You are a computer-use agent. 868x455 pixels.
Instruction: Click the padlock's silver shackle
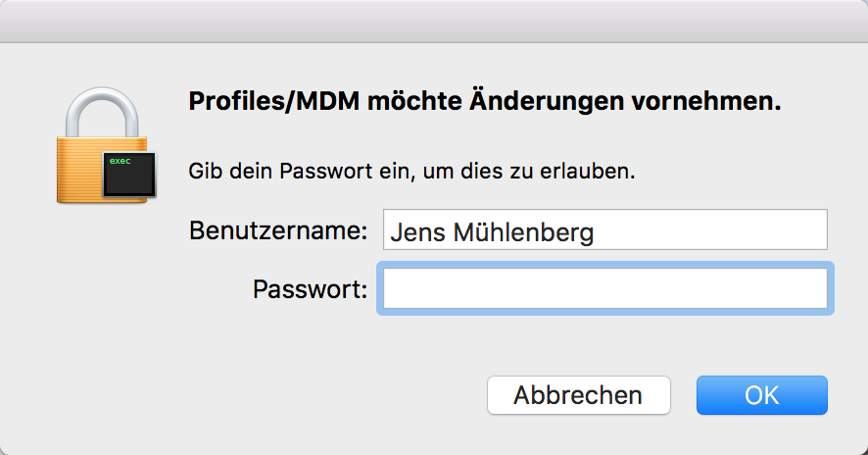coord(98,110)
